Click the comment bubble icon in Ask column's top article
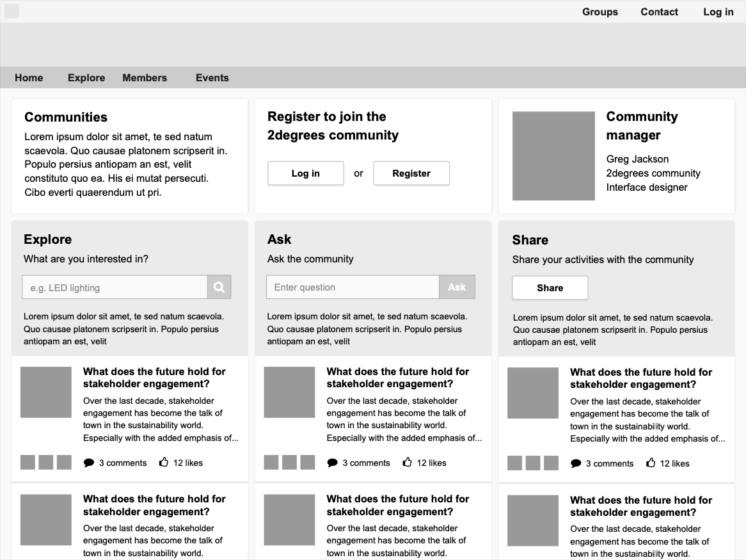746x560 pixels. (332, 463)
